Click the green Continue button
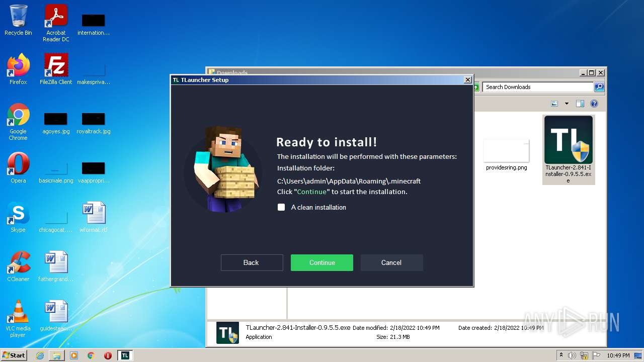Viewport: 644px width, 362px height. [x=322, y=262]
